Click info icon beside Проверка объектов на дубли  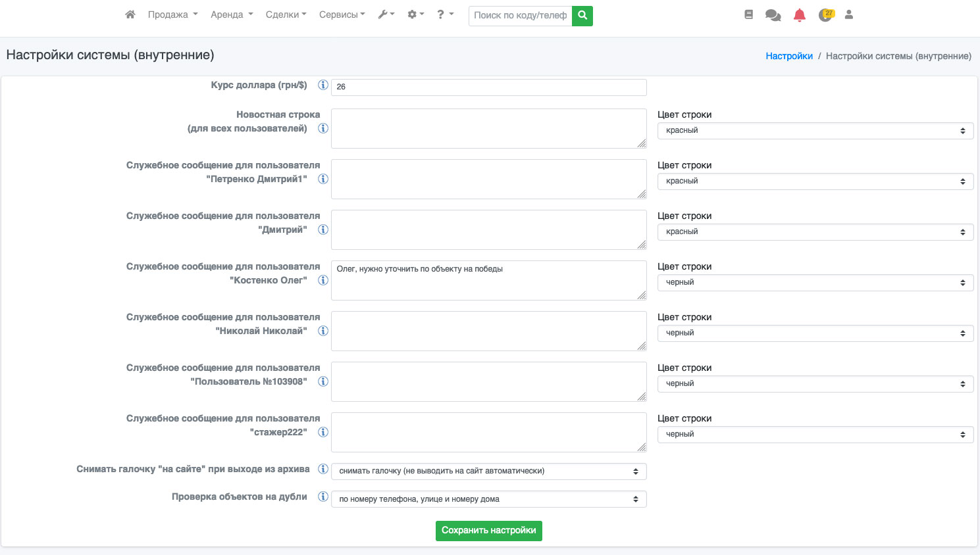tap(323, 496)
